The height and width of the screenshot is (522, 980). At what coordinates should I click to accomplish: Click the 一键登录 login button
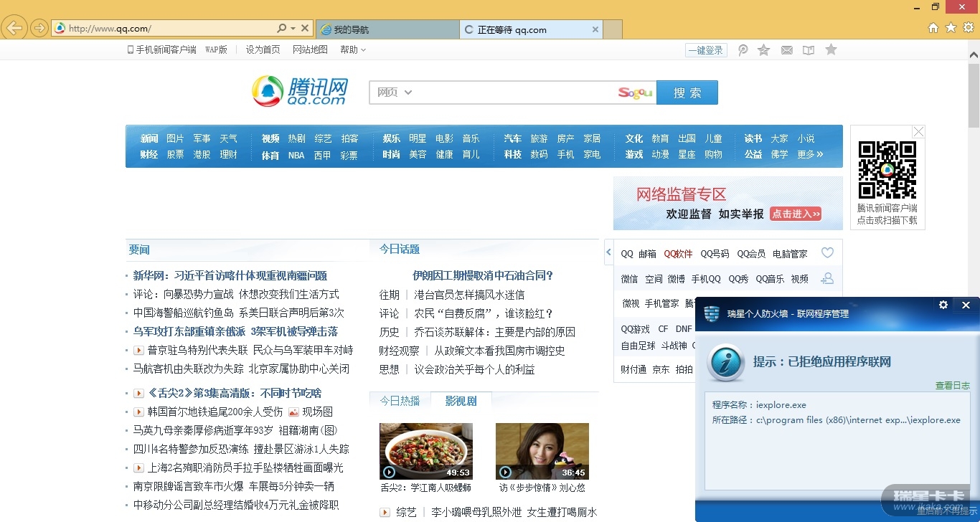tap(707, 50)
